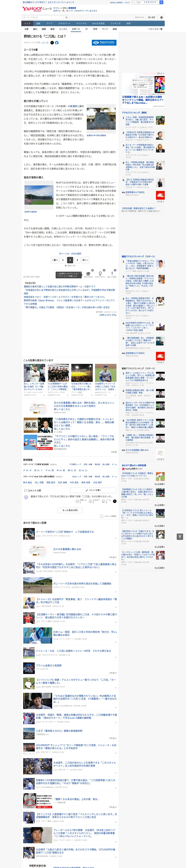The image size is (186, 868).
Task: Select the 国内 category tab
Action: click(x=35, y=29)
